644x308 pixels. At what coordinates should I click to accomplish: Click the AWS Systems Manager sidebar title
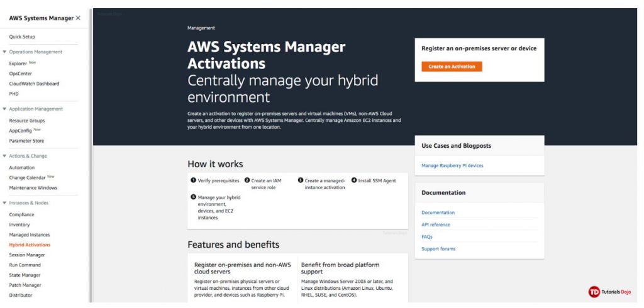(x=41, y=18)
